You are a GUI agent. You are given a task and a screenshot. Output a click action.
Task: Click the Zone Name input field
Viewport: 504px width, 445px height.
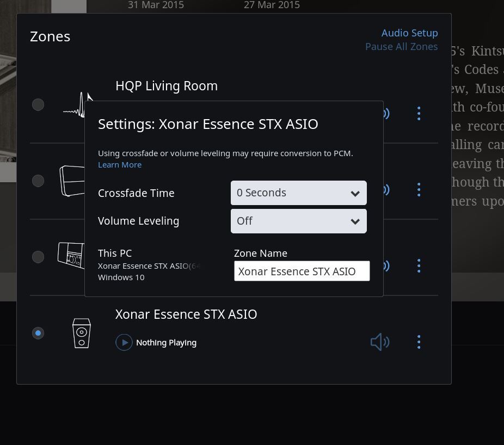coord(302,271)
